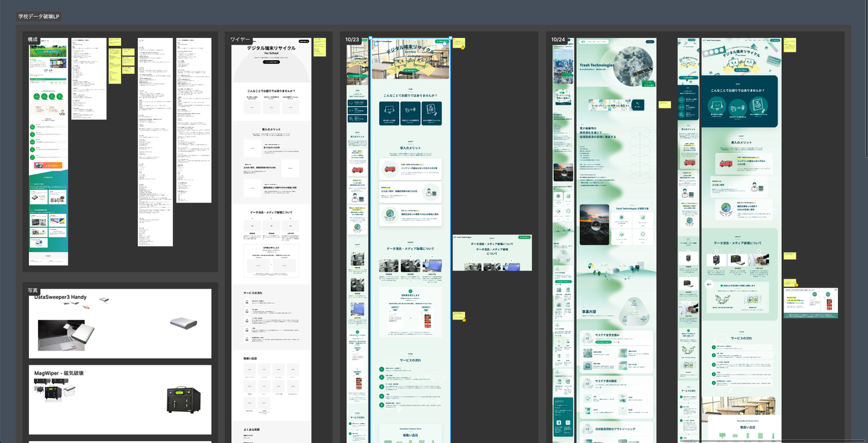
Task: Click データ消去・メディア破壊について in the ワイヤー wireframe
Action: (271, 213)
